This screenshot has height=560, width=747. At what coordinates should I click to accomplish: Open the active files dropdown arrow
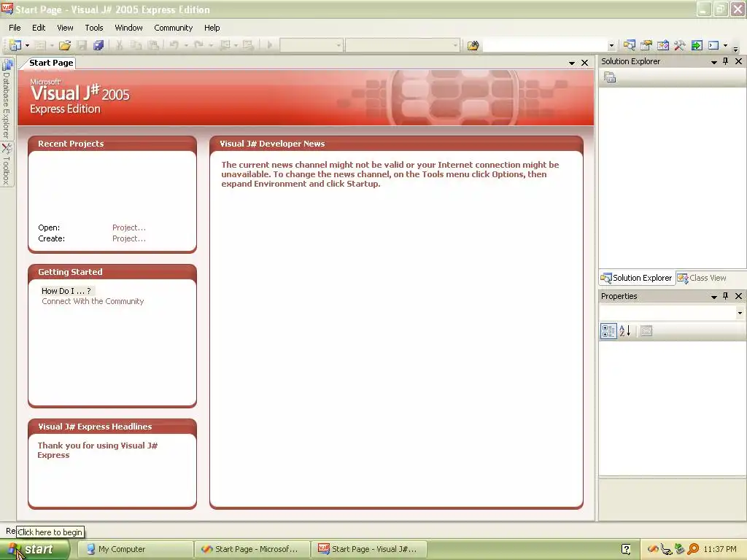coord(572,63)
